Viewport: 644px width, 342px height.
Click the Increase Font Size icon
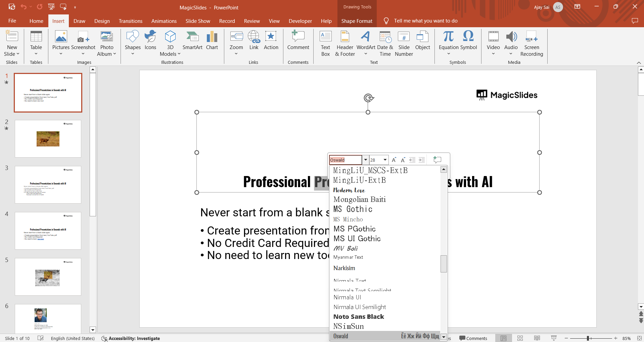[394, 160]
